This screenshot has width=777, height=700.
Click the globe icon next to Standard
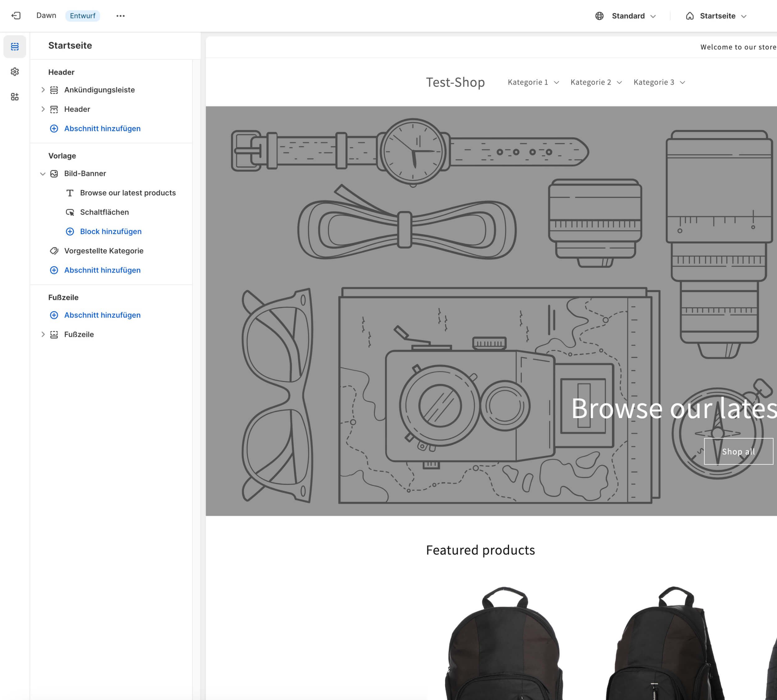[599, 16]
